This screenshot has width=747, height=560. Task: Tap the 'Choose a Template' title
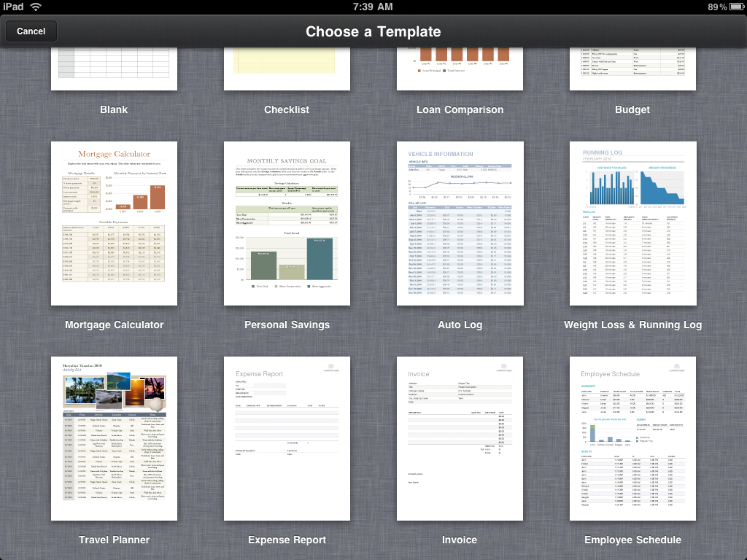point(373,31)
